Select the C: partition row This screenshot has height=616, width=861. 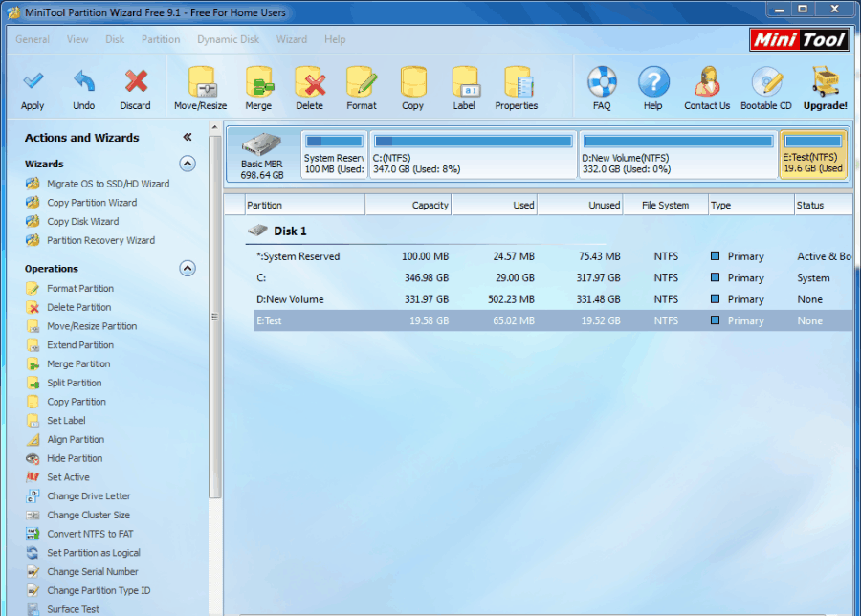click(x=553, y=277)
